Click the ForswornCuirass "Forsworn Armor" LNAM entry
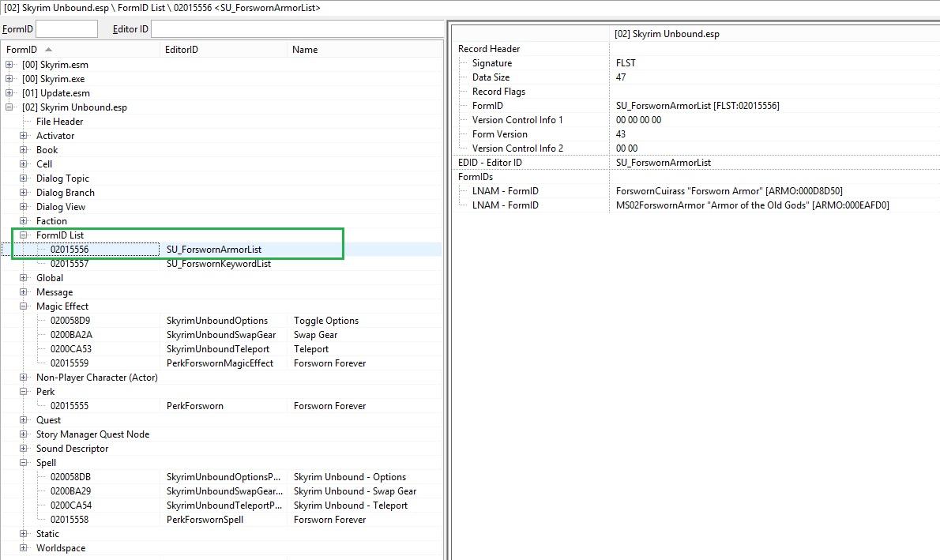This screenshot has width=940, height=560. point(729,190)
